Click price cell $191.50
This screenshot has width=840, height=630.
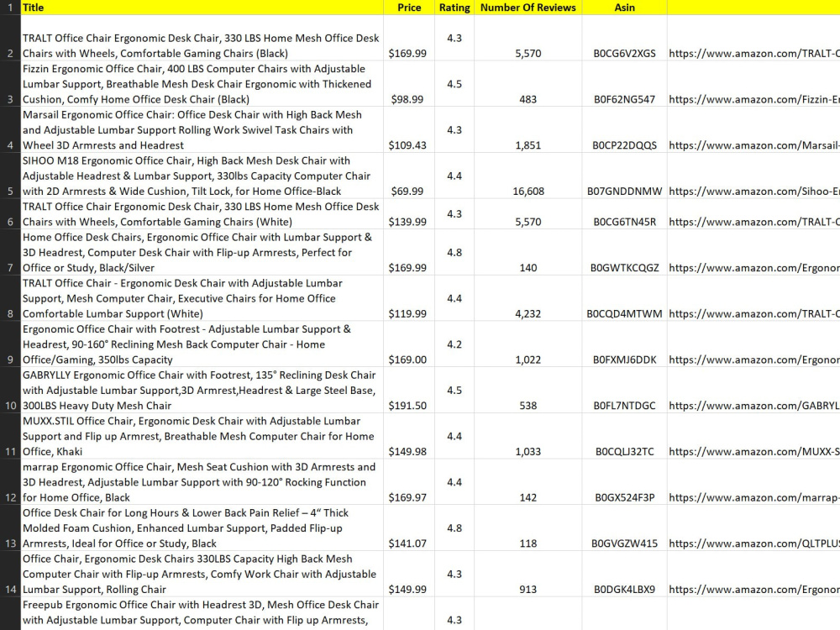click(409, 390)
